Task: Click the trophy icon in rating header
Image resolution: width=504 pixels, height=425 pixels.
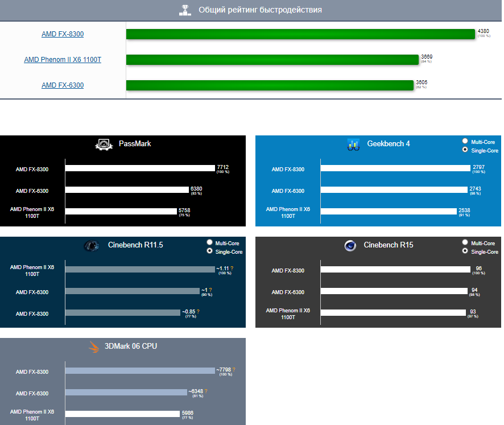Action: click(x=185, y=10)
